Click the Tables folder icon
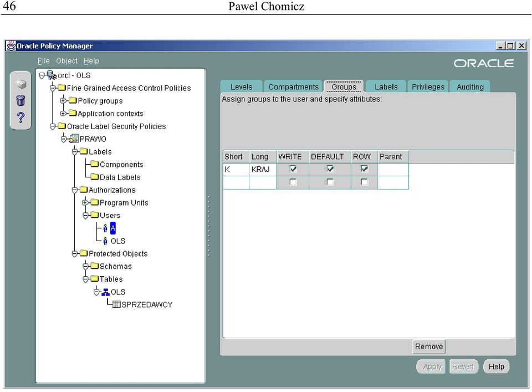Screen dimensions: 532x392 pyautogui.click(x=95, y=279)
